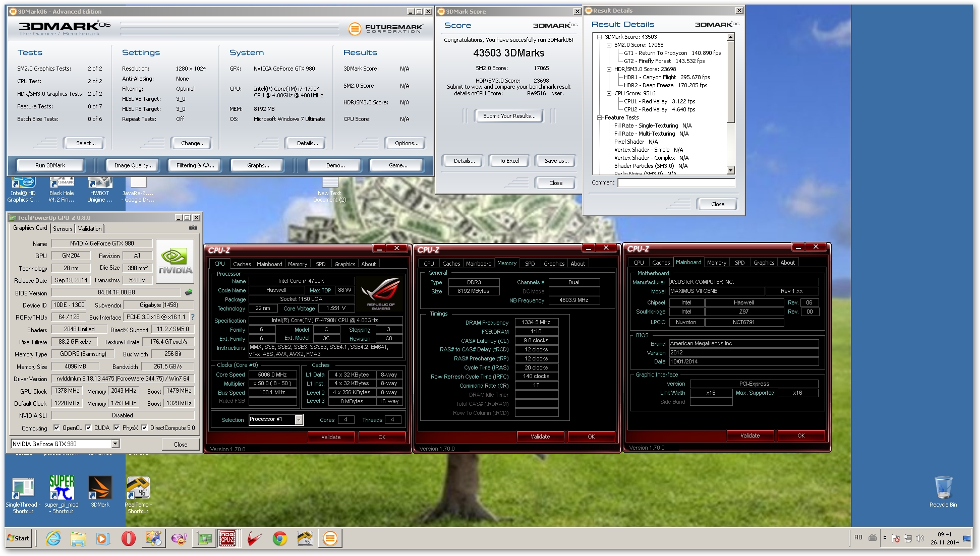Viewport: 980px width, 556px height.
Task: Click Submit Your Results button
Action: tap(509, 116)
